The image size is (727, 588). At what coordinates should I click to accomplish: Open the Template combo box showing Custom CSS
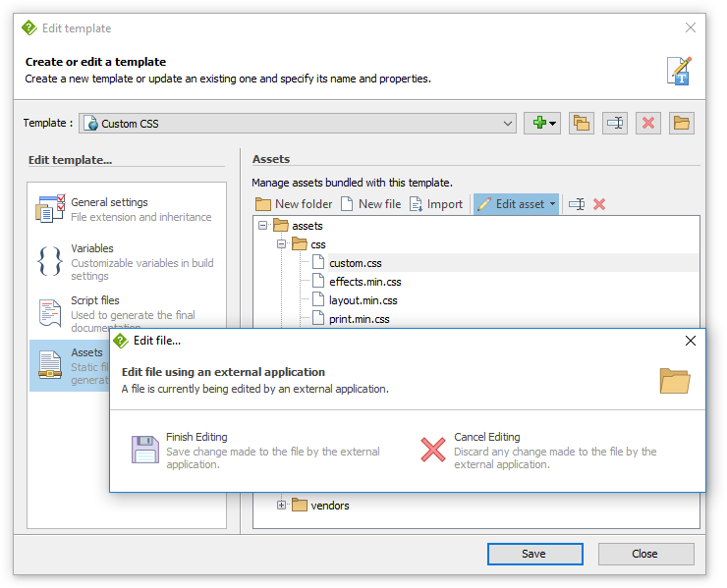(298, 124)
